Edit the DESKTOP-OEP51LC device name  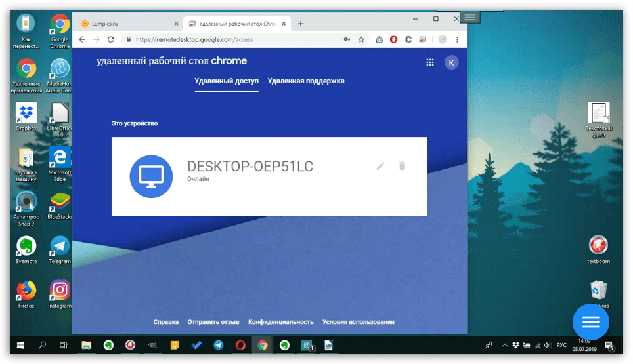click(x=380, y=167)
